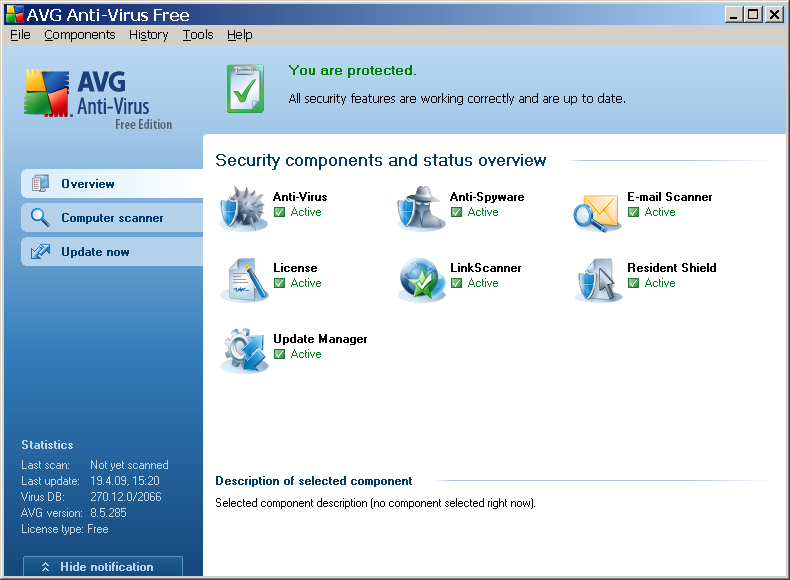Click the '19.4.09, 15:20' last update value

pos(124,481)
